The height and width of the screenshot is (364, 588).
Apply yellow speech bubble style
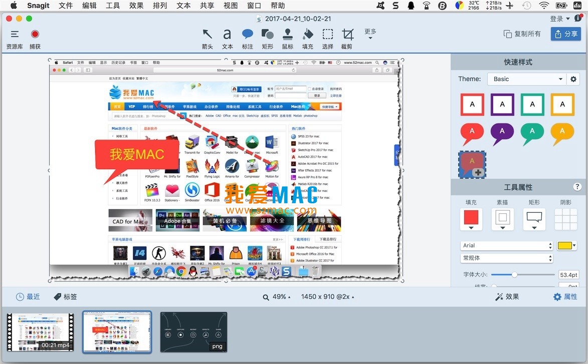point(562,134)
